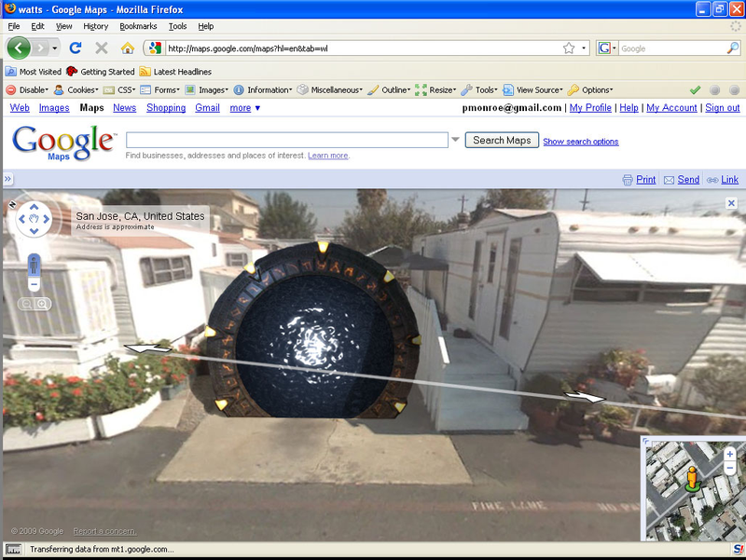Viewport: 746px width, 560px height.
Task: Open the Resize developer toolbar menu
Action: click(435, 89)
